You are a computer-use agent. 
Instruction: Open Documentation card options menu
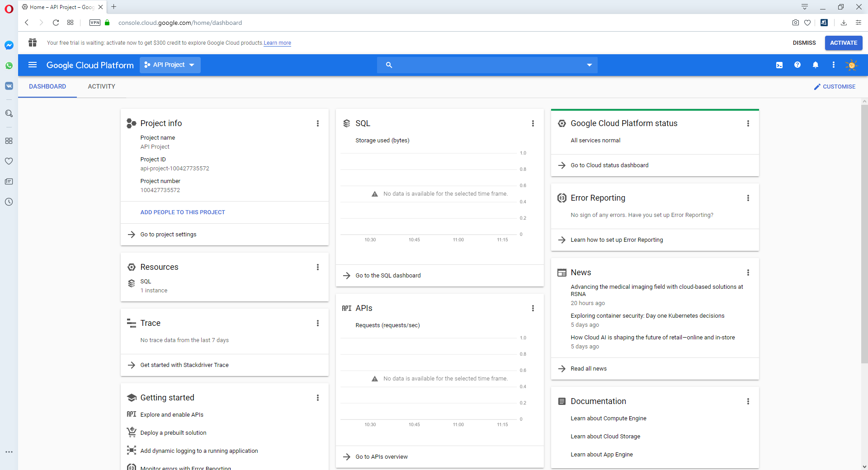[x=748, y=401]
